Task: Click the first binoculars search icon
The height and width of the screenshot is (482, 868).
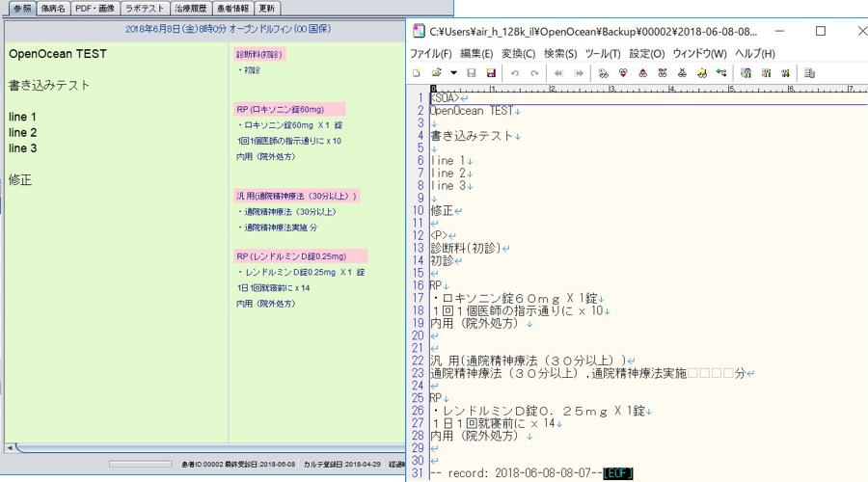Action: tap(604, 73)
